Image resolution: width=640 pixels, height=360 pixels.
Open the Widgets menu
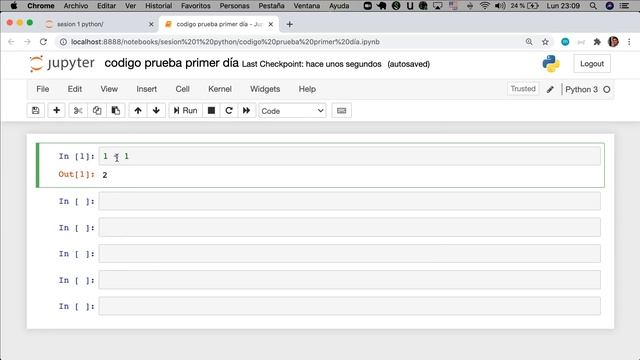pos(265,89)
